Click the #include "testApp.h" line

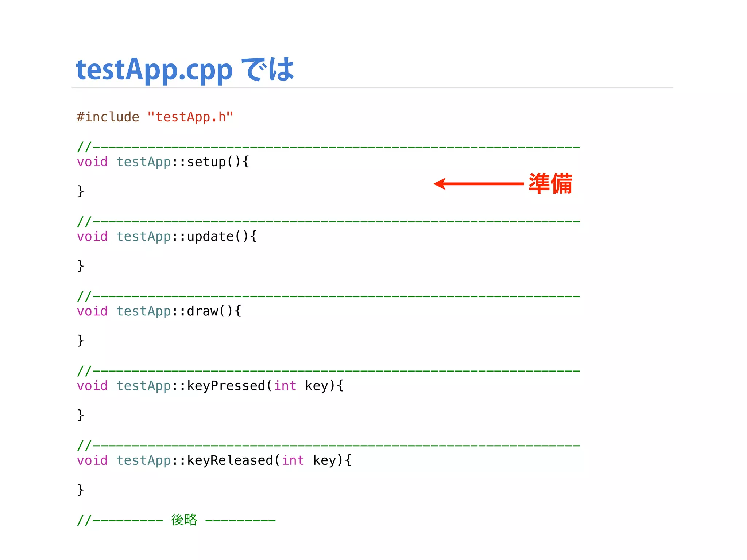[155, 117]
